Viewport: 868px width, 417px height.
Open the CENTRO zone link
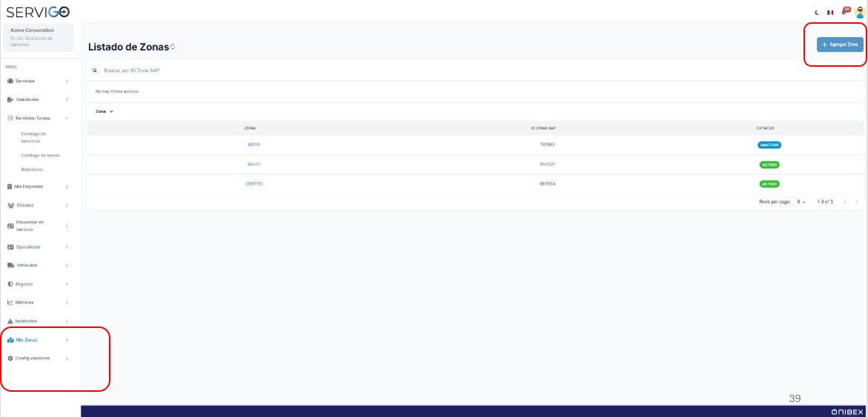pos(254,184)
